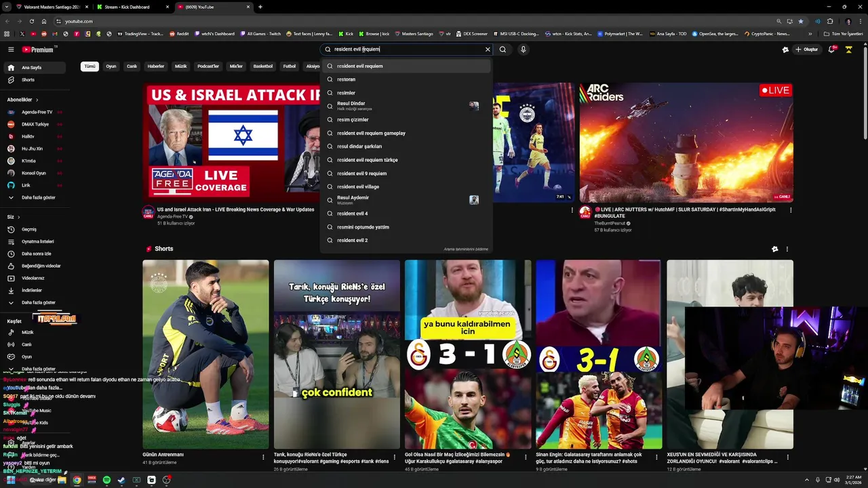Open Geçmiş history in the sidebar
868x488 pixels.
coord(35,229)
